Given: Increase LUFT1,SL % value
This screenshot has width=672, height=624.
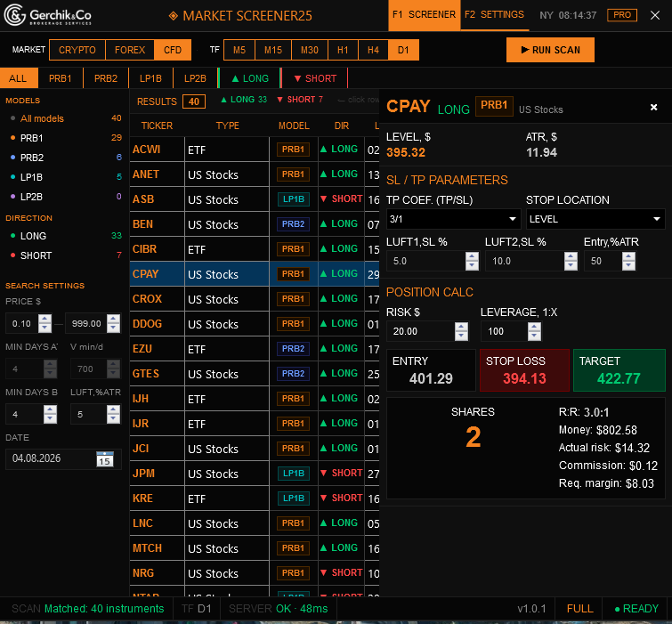Looking at the screenshot, I should pos(472,256).
